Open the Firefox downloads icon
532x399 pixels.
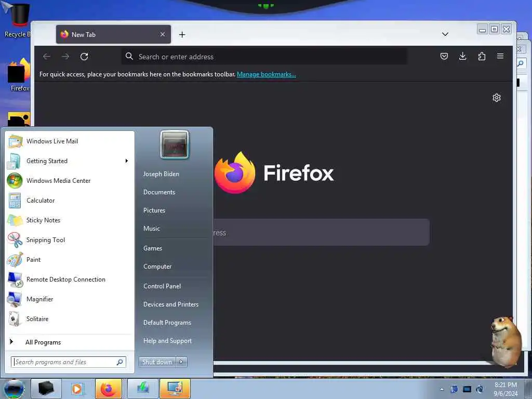pyautogui.click(x=462, y=56)
